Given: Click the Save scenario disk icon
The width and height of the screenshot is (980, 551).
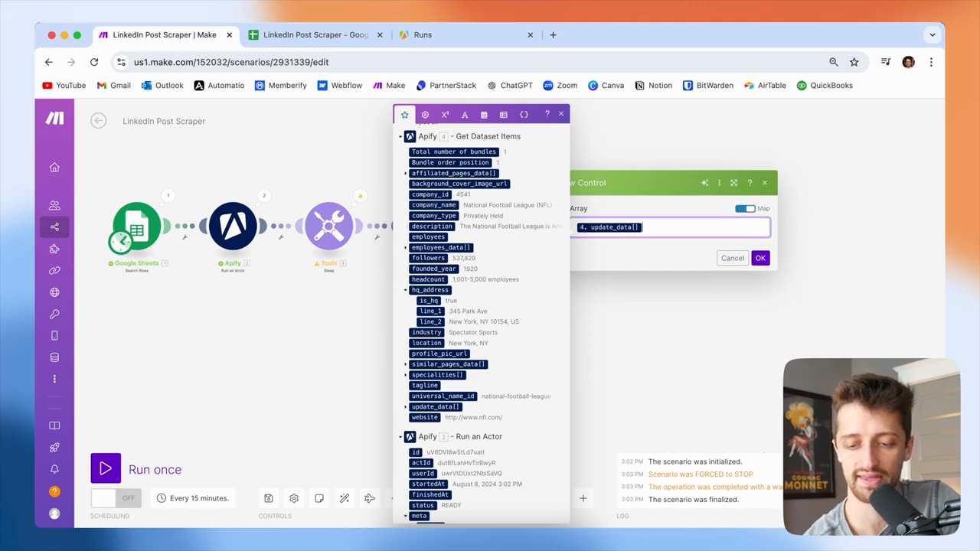Looking at the screenshot, I should [269, 498].
